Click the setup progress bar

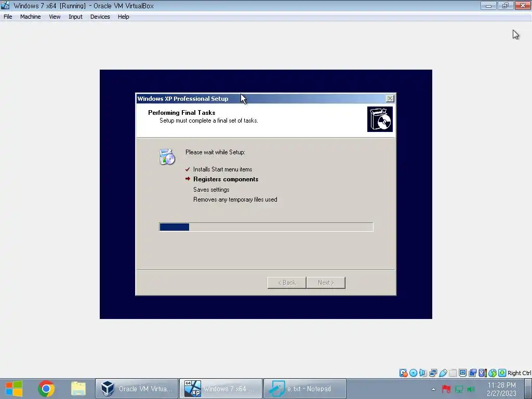click(266, 227)
